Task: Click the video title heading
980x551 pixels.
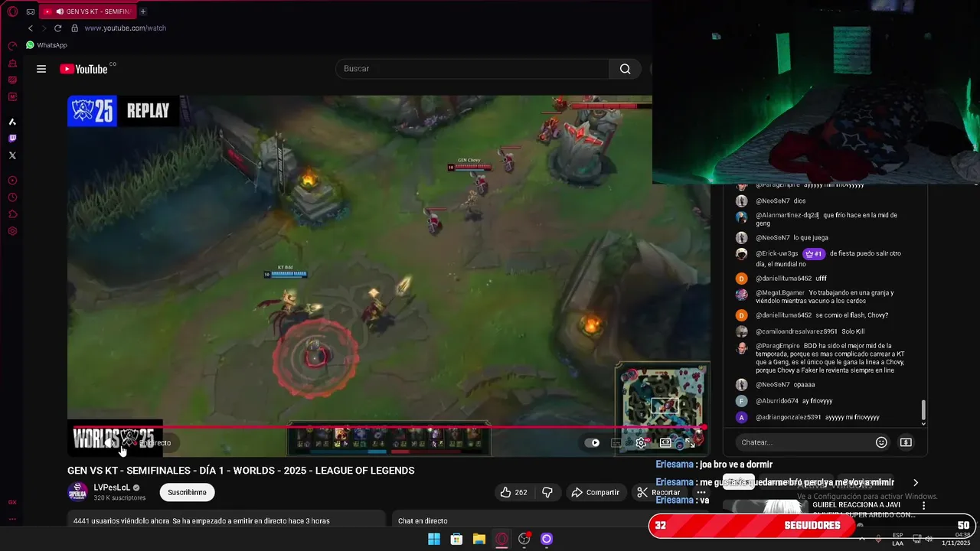Action: pyautogui.click(x=241, y=471)
